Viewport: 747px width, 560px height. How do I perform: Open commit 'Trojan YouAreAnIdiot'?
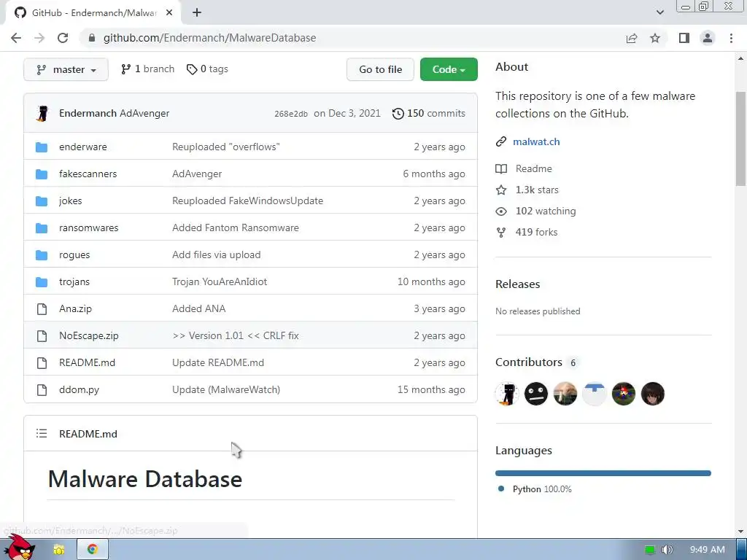220,282
